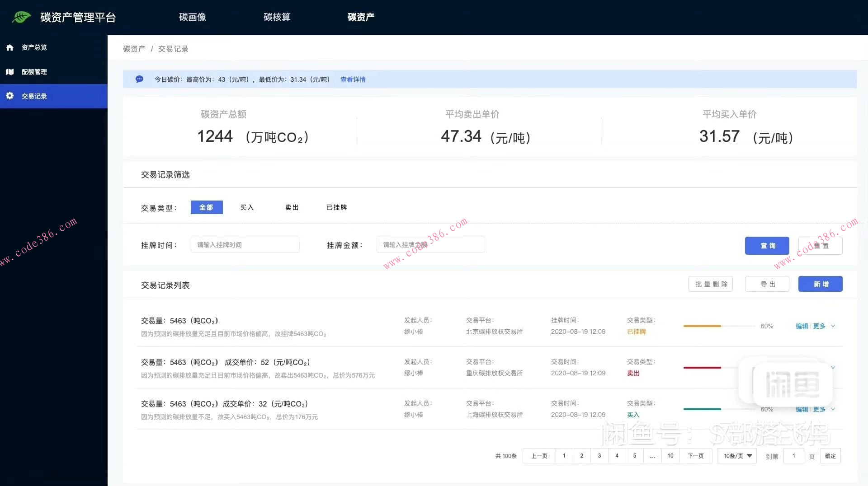This screenshot has width=868, height=486.
Task: Click the blue 查询 search button
Action: pos(767,245)
